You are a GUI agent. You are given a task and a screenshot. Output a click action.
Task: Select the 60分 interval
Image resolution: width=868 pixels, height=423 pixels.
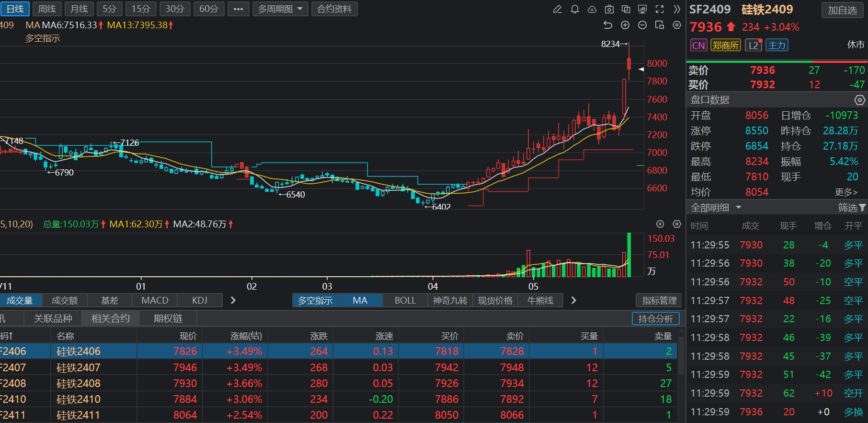click(209, 9)
